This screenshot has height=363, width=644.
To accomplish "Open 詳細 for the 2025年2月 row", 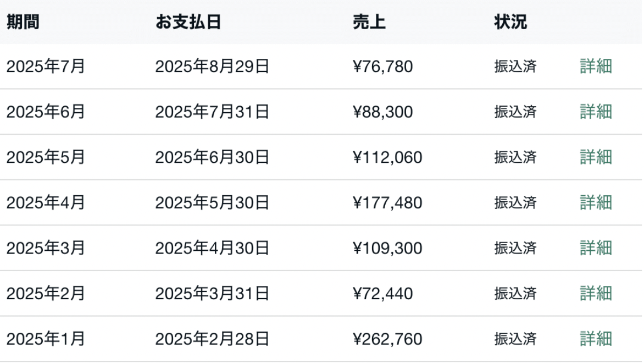I will pyautogui.click(x=596, y=293).
